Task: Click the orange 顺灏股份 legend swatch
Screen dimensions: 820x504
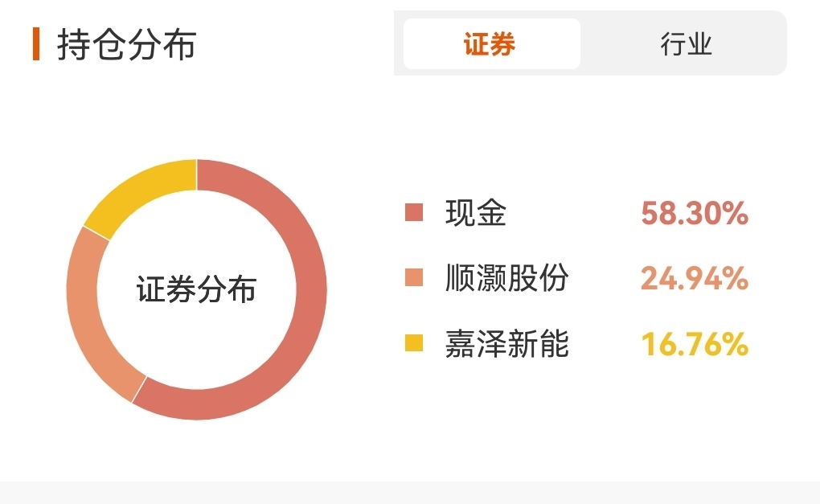Action: tap(414, 277)
